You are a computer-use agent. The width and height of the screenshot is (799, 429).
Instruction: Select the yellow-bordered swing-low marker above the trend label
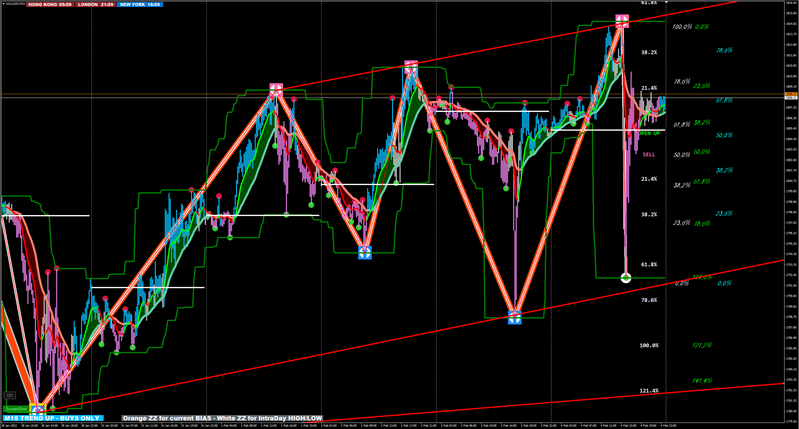38,409
